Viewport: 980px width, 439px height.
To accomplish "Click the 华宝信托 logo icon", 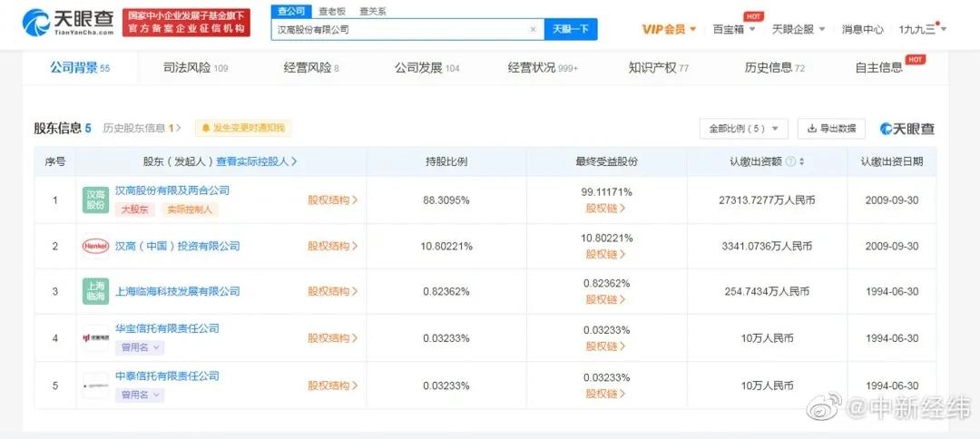I will pyautogui.click(x=95, y=337).
